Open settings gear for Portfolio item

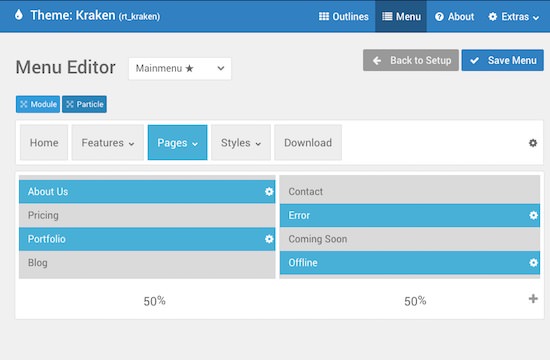point(269,239)
